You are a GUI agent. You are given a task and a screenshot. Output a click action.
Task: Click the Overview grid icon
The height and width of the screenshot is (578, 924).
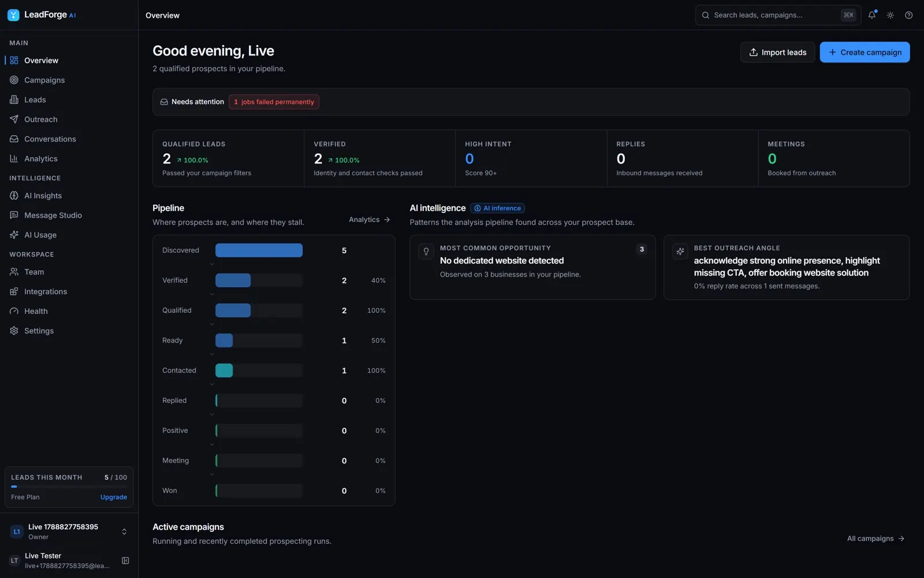click(x=14, y=60)
